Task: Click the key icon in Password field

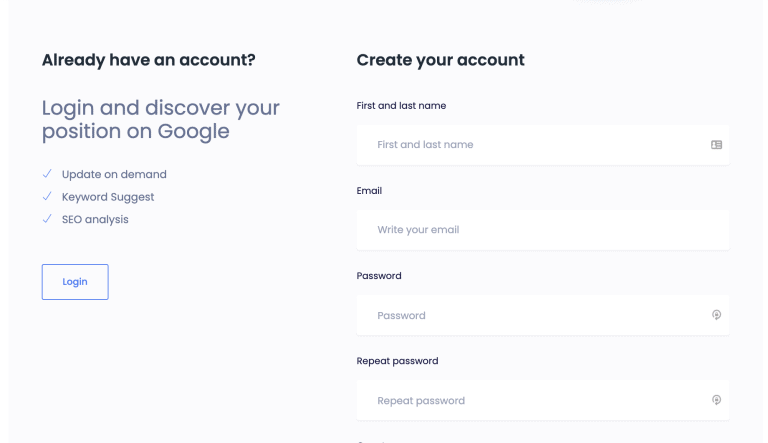Action: [x=716, y=315]
